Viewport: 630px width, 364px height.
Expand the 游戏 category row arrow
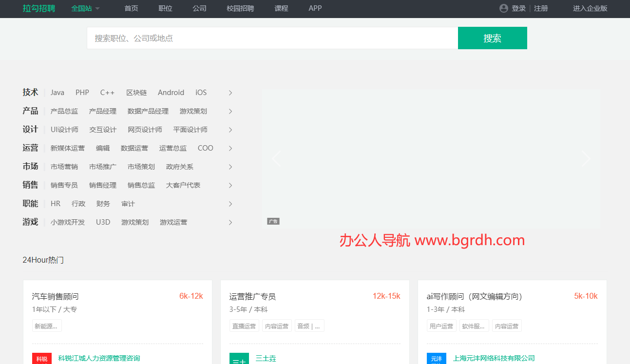pyautogui.click(x=230, y=222)
